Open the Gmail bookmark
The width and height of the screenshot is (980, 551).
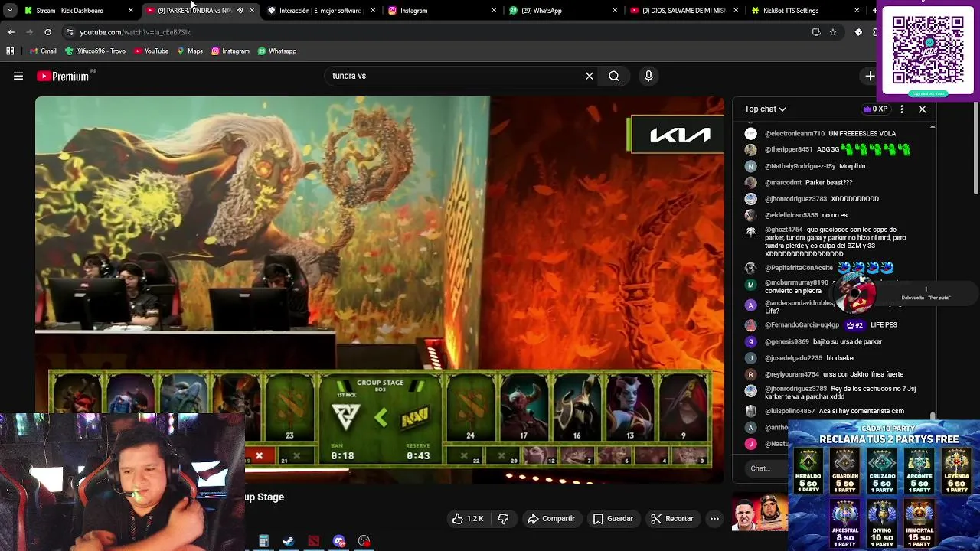(43, 51)
